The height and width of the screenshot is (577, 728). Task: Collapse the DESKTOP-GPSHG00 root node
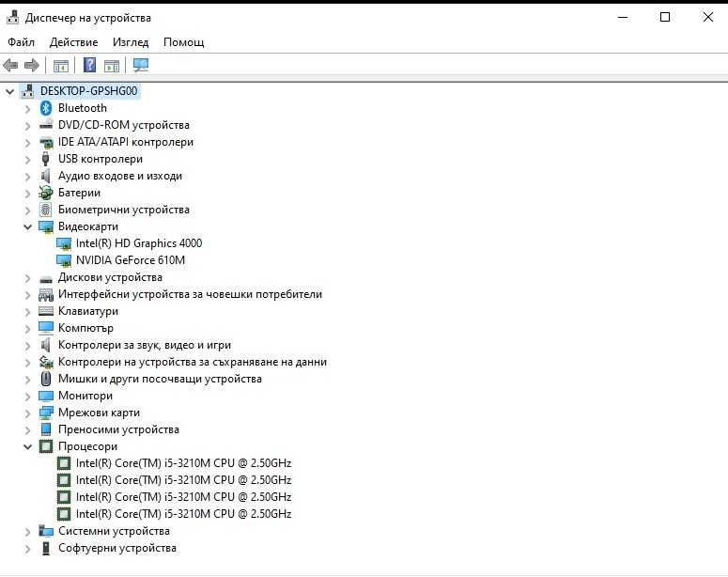pyautogui.click(x=9, y=91)
